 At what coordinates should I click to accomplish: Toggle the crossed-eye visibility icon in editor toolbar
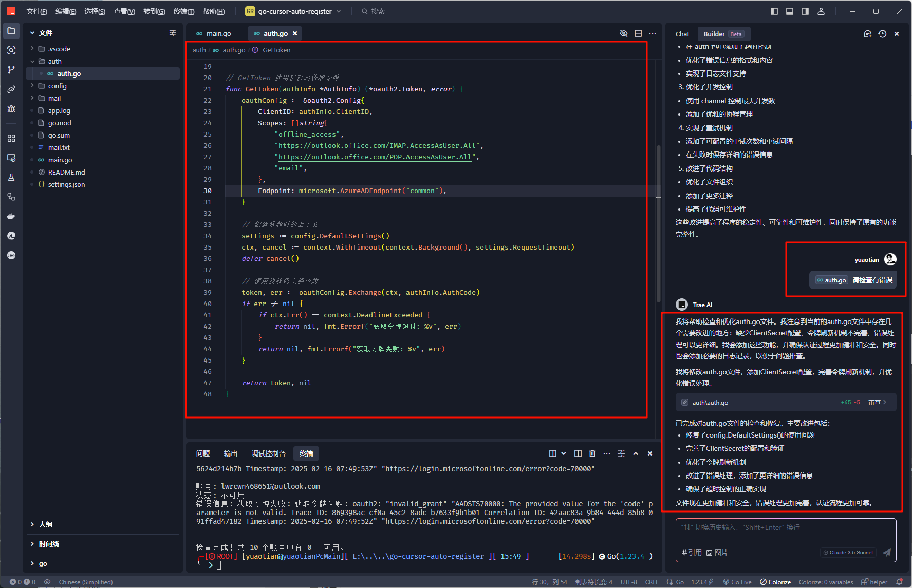coord(624,33)
